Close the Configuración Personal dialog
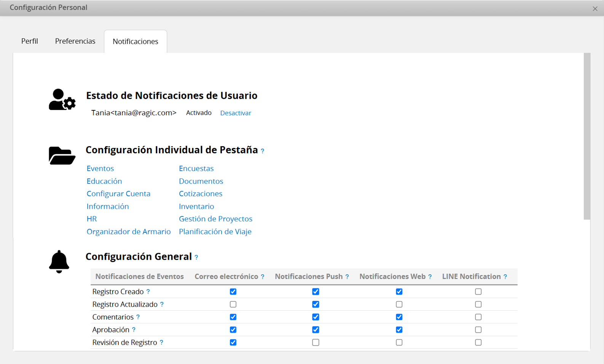 click(x=595, y=8)
